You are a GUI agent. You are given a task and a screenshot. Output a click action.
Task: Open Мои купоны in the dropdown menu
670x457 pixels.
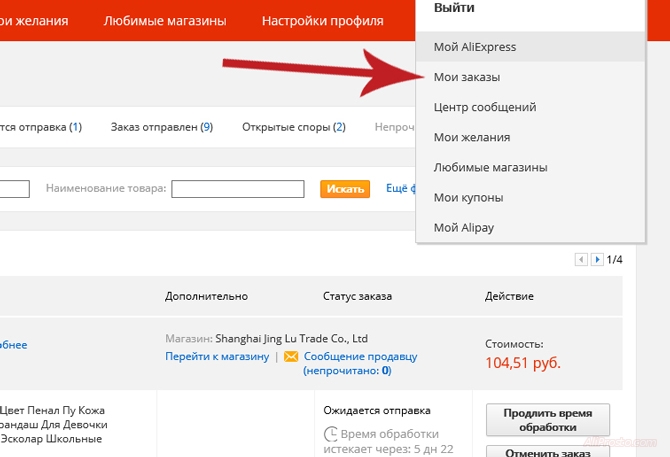click(x=530, y=197)
